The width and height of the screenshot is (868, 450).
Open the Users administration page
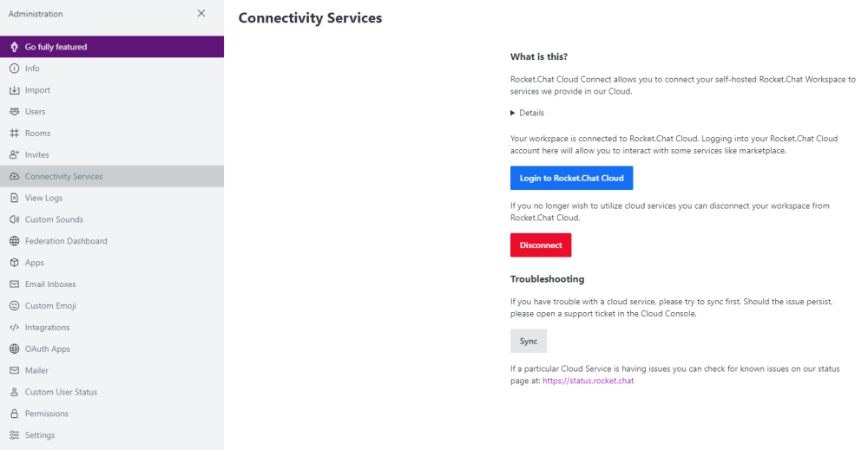[x=112, y=112]
